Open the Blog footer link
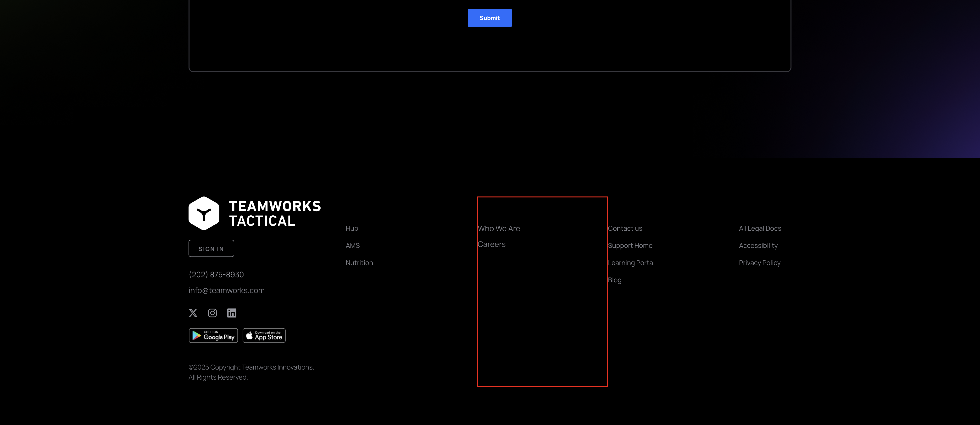 (x=614, y=280)
